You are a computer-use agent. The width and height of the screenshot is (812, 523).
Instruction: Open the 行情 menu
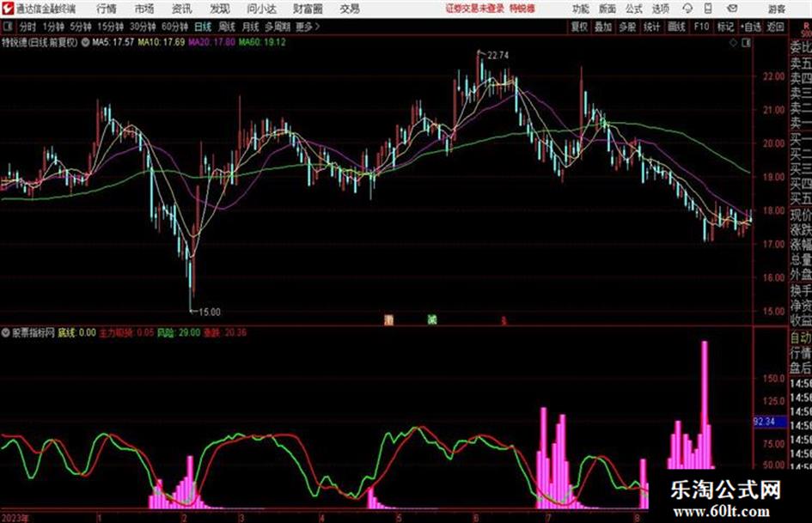tap(107, 9)
